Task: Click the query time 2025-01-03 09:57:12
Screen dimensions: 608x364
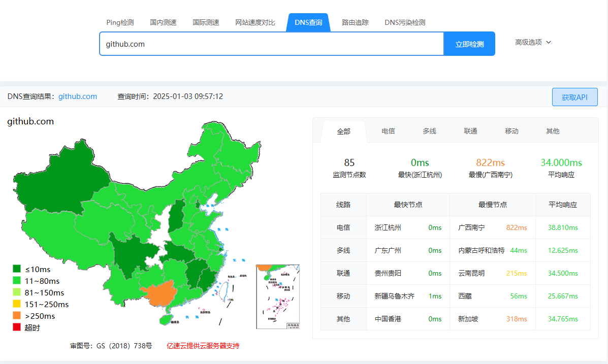Action: coord(187,96)
